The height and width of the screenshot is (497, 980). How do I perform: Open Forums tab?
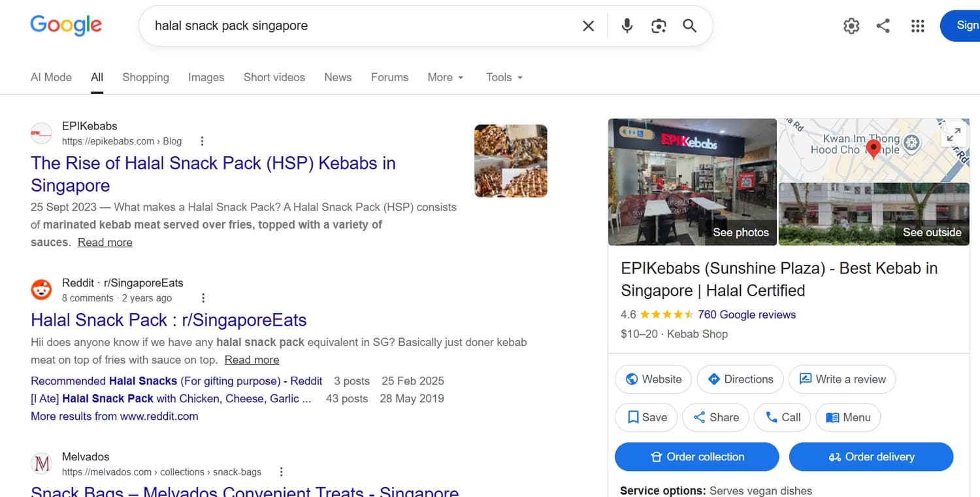click(389, 77)
